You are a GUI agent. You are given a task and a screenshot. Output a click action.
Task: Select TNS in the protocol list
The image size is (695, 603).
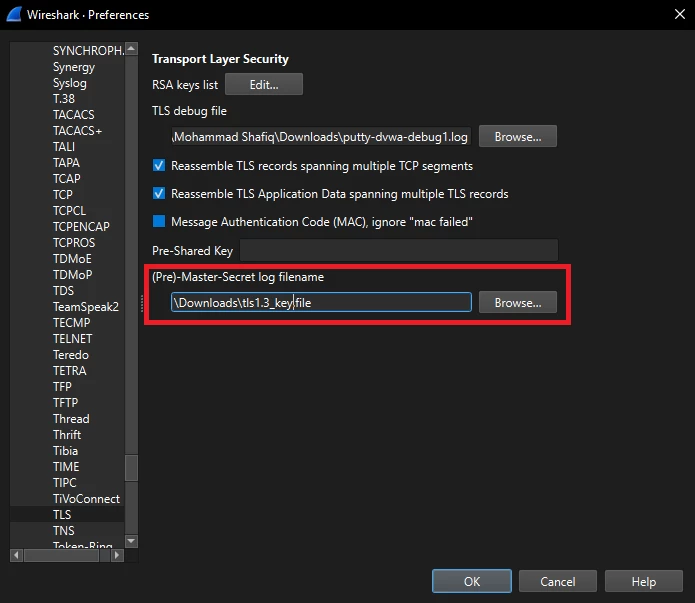point(63,531)
